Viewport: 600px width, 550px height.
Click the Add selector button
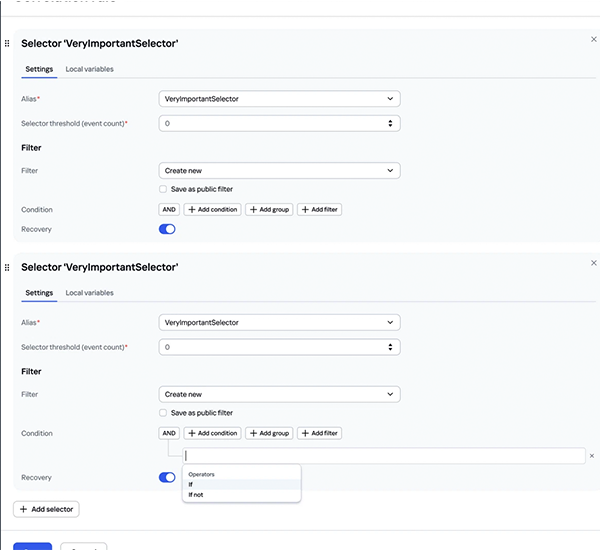pyautogui.click(x=46, y=509)
